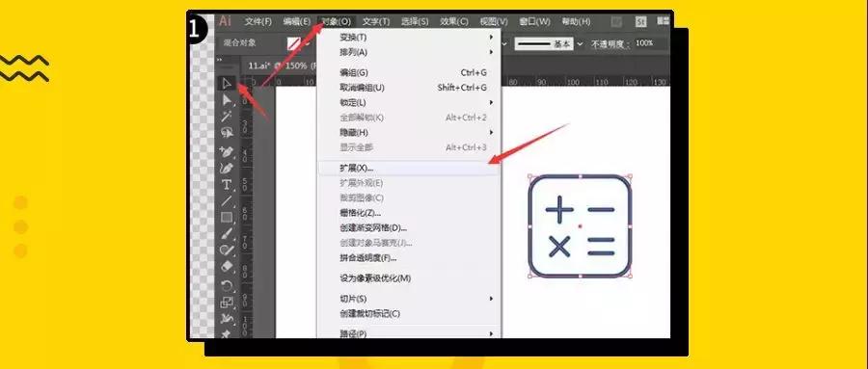Screen dimensions: 868x369
Task: Open the 选择(S) menu
Action: [415, 21]
